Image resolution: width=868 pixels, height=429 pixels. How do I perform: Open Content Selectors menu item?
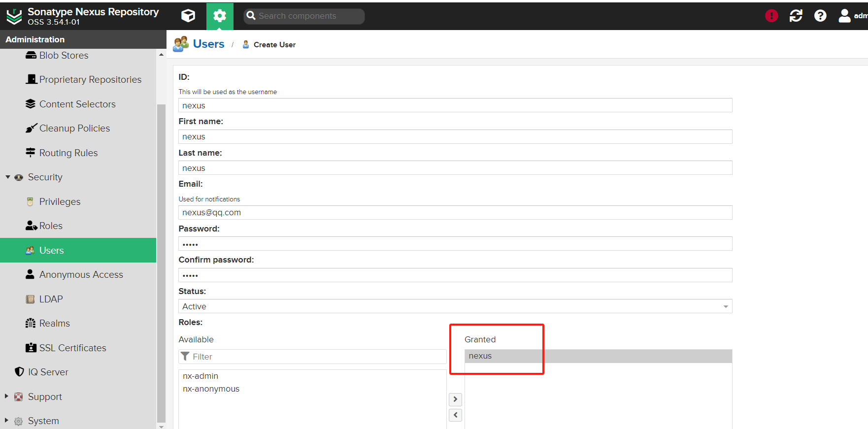78,104
